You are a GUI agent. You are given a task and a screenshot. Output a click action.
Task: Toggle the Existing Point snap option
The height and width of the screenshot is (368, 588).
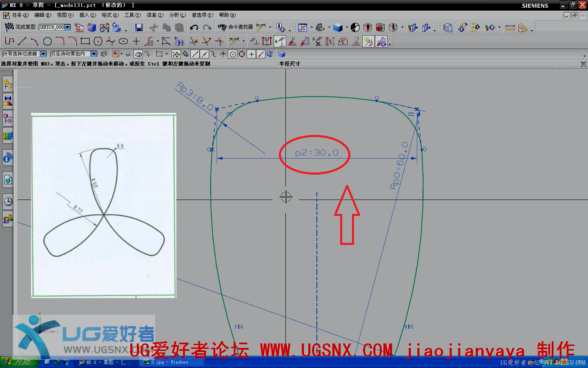(x=251, y=54)
